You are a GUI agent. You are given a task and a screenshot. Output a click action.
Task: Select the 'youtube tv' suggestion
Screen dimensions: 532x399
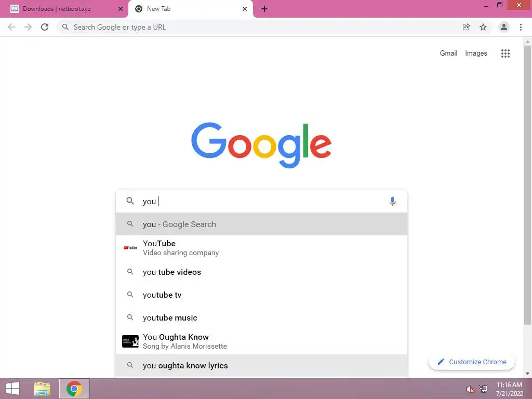[261, 295]
